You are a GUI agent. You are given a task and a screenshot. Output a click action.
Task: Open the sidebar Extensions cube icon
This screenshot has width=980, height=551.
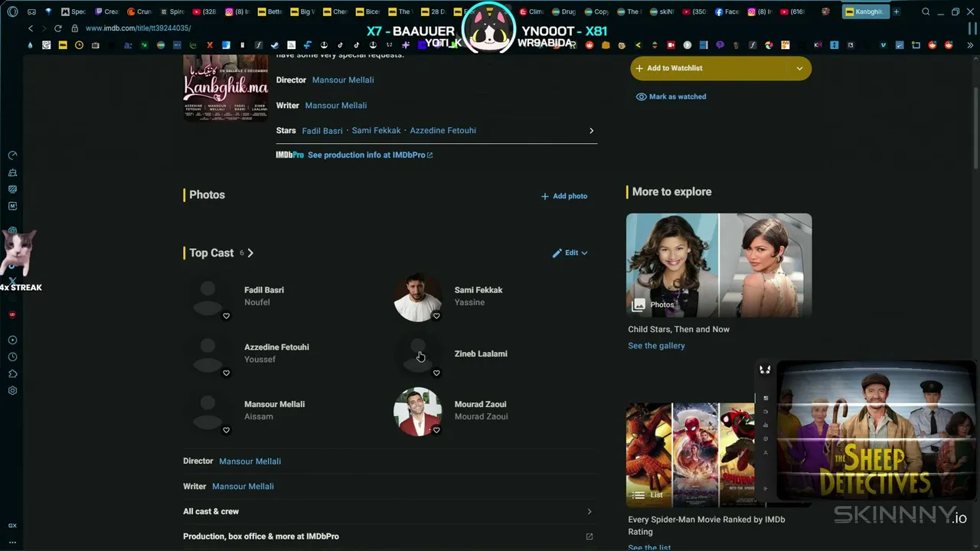[x=12, y=373]
